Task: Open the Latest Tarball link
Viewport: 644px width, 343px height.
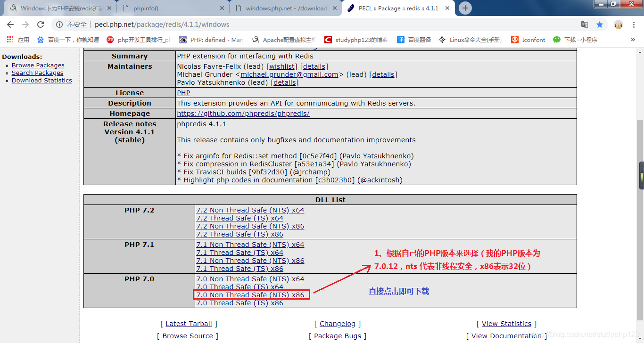Action: 189,324
